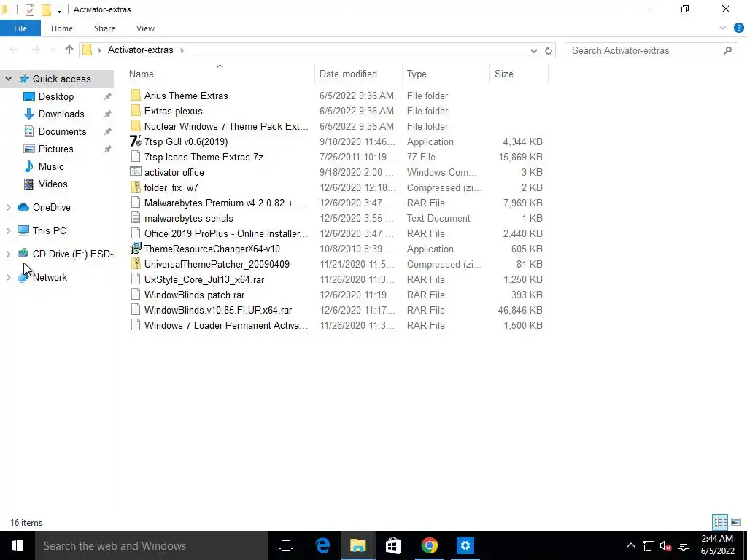Expand the ribbon with the chevron
The width and height of the screenshot is (747, 560).
coord(723,28)
